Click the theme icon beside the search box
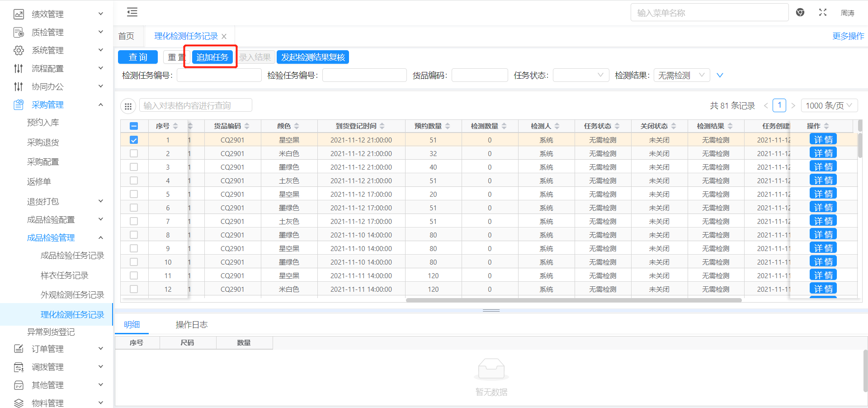The image size is (868, 408). click(800, 13)
